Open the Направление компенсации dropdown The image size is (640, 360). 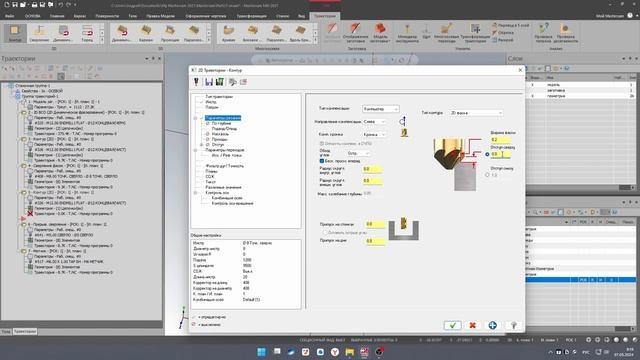(x=374, y=122)
